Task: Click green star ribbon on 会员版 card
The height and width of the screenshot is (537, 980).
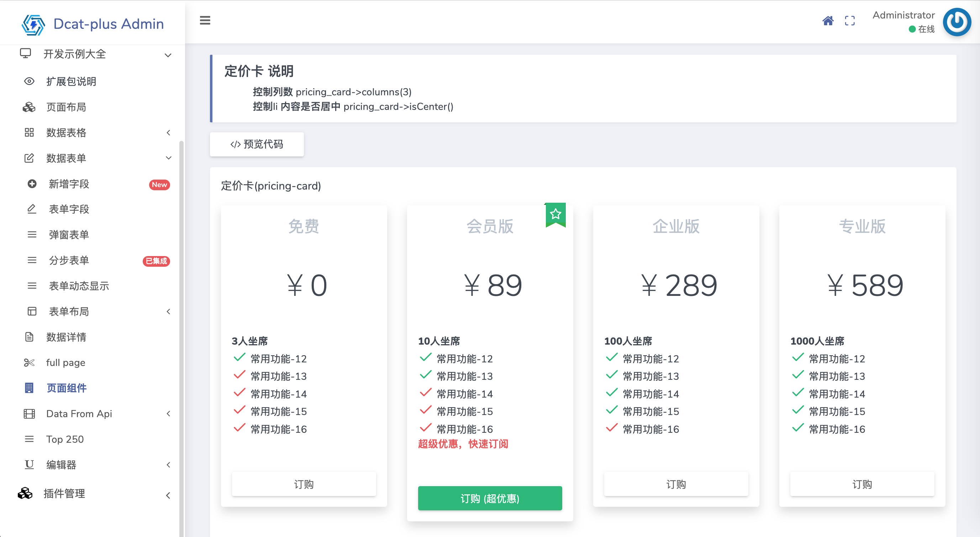Action: [555, 214]
